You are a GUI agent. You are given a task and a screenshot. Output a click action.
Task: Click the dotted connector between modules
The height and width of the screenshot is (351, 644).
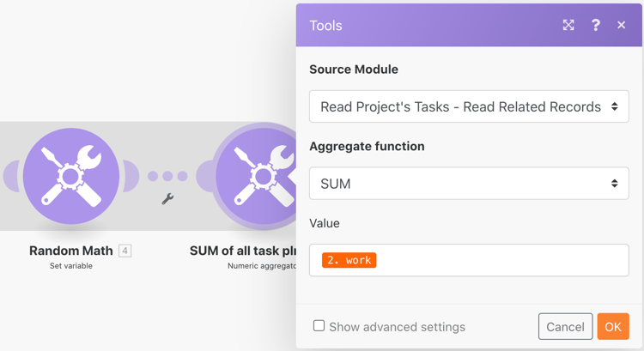167,176
